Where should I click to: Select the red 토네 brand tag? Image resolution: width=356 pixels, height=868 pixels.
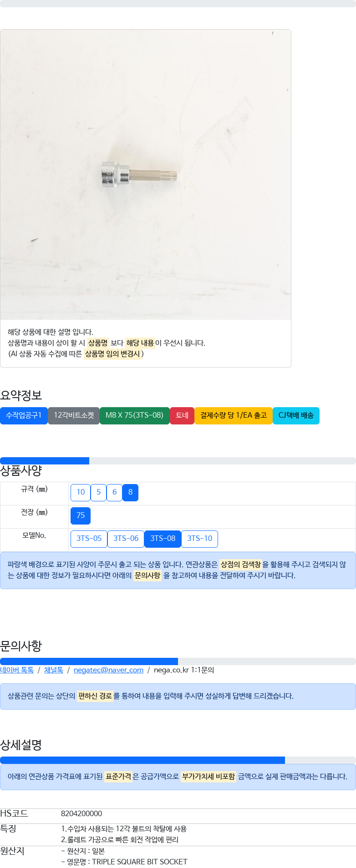click(182, 415)
